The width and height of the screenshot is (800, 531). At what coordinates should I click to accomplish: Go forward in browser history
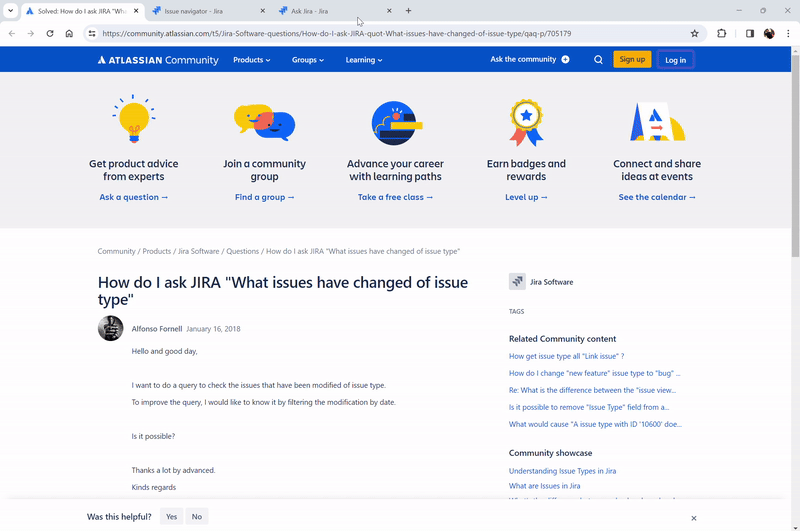(x=31, y=34)
